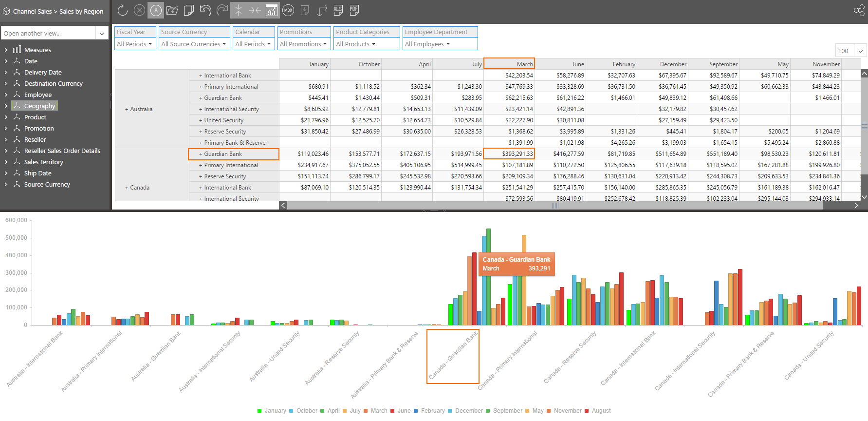
Task: Click the hierarchy icon beside Product
Action: 17,117
